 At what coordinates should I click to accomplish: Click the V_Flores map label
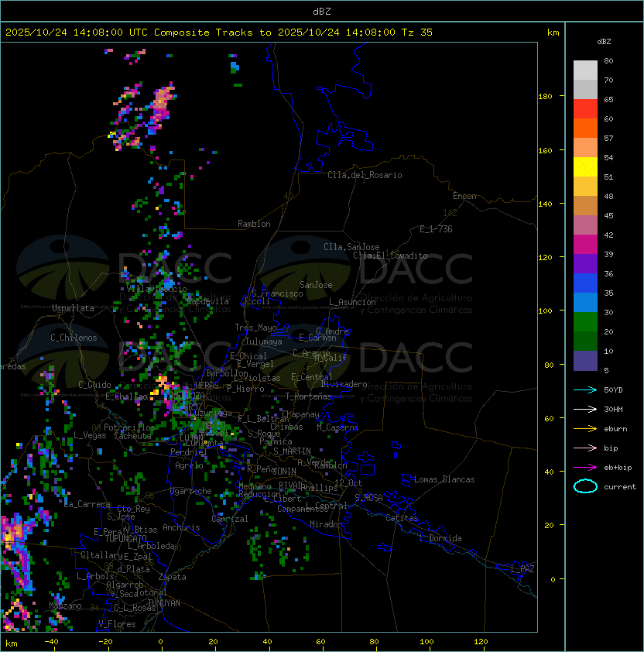(117, 624)
